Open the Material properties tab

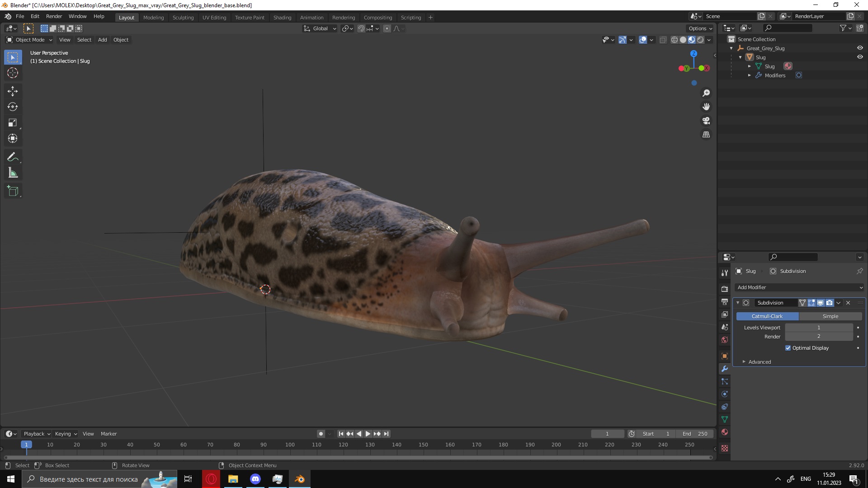coord(725,432)
